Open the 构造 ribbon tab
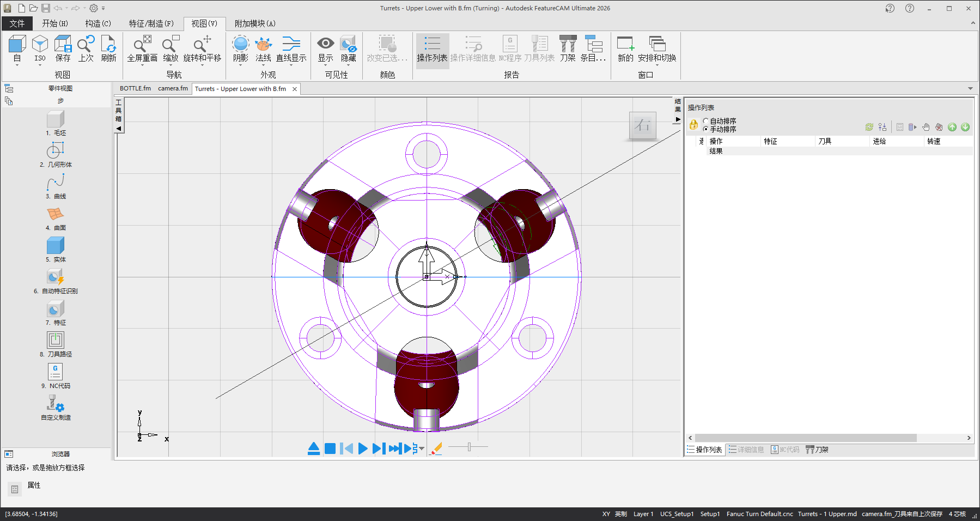This screenshot has width=980, height=521. [x=98, y=23]
